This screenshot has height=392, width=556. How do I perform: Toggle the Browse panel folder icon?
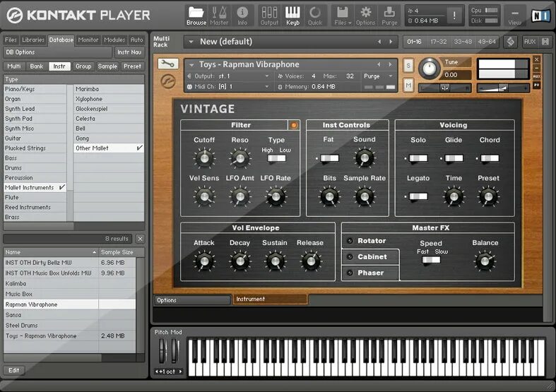click(196, 13)
